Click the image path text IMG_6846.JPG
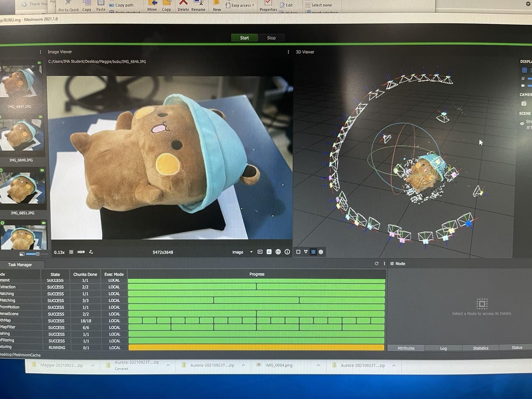Image resolution: width=532 pixels, height=399 pixels. 97,62
